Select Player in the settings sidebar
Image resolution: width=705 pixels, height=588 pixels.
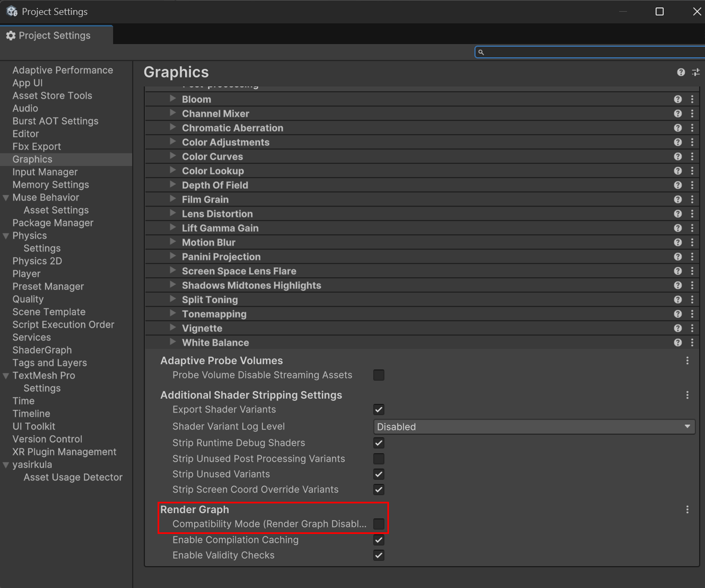[x=26, y=274]
